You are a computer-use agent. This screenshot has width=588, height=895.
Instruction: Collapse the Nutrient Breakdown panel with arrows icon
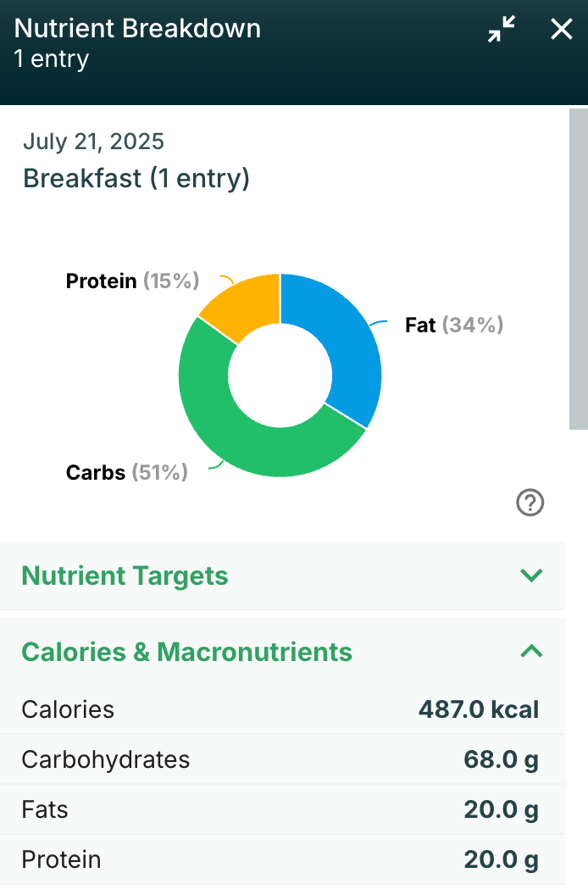502,31
